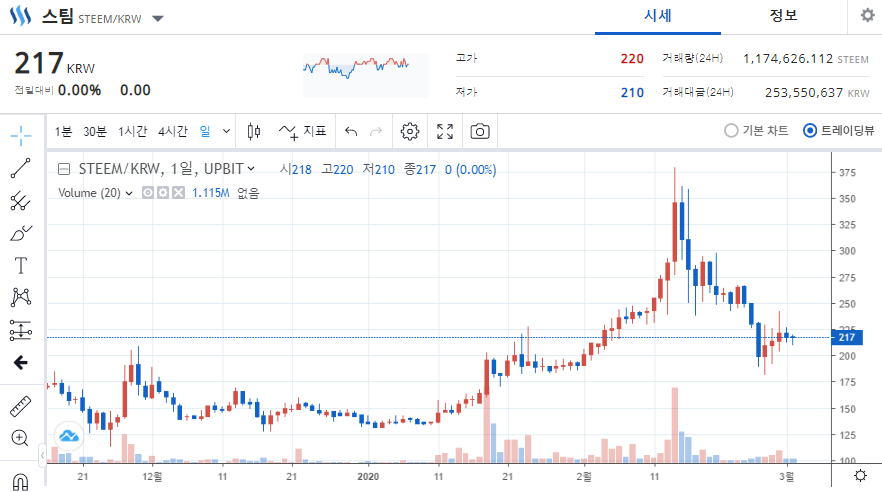Viewport: 882px width, 492px height.
Task: Open page settings gear at top right
Action: coord(867,15)
